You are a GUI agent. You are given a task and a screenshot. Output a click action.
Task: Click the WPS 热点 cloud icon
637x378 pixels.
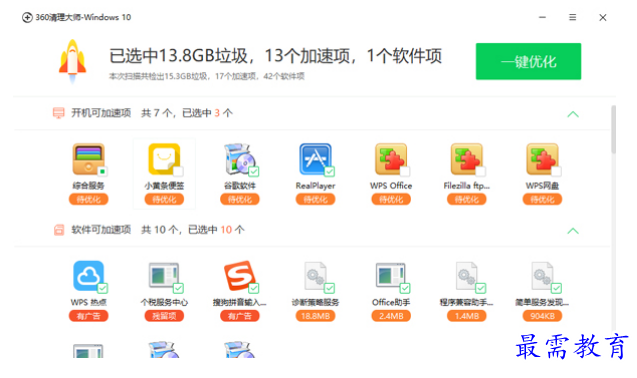pyautogui.click(x=89, y=276)
